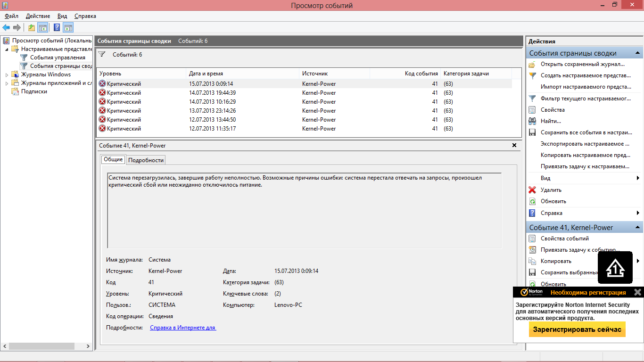Click Открыть сохраненный журнал folder icon
644x362 pixels.
pos(532,64)
